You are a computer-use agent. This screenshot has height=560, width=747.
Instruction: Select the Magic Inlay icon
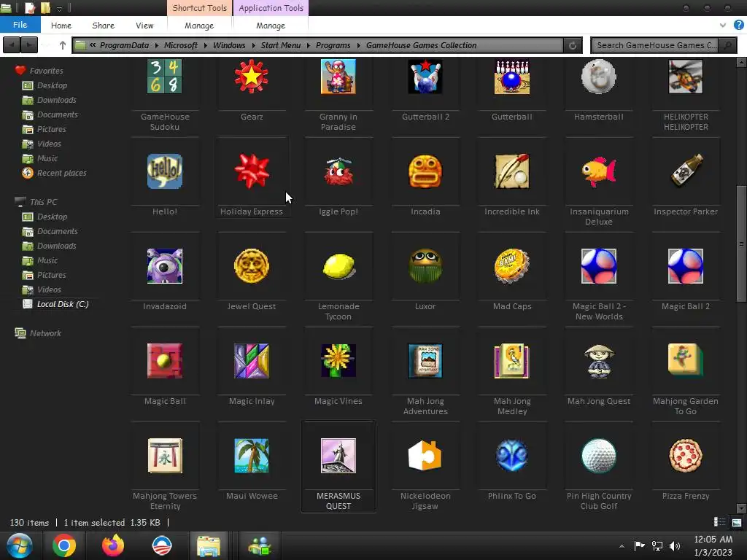point(252,361)
